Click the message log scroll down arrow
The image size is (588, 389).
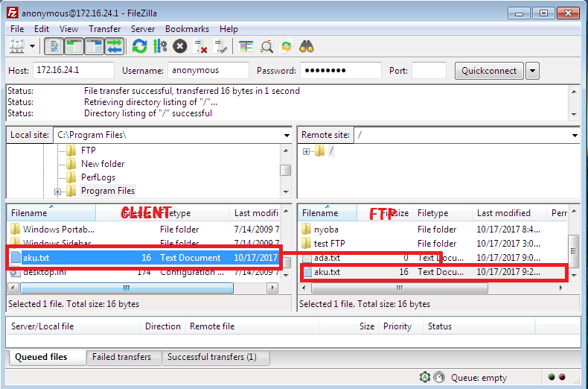[x=574, y=115]
